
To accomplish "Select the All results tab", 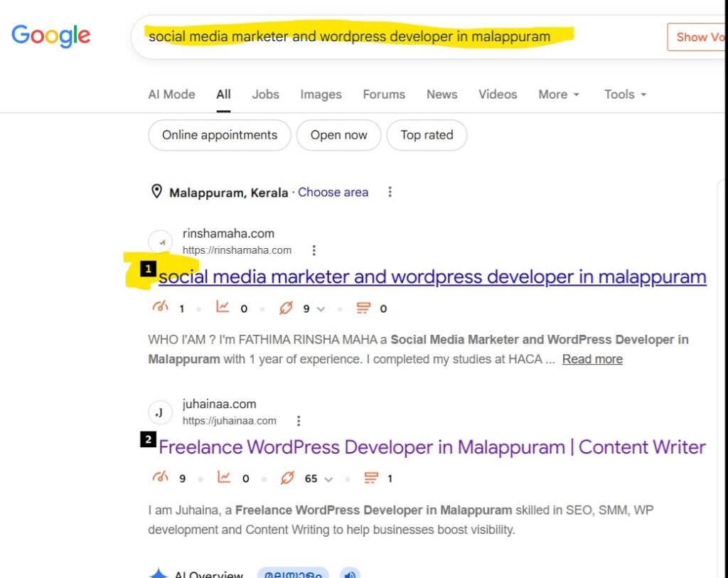I will point(223,95).
